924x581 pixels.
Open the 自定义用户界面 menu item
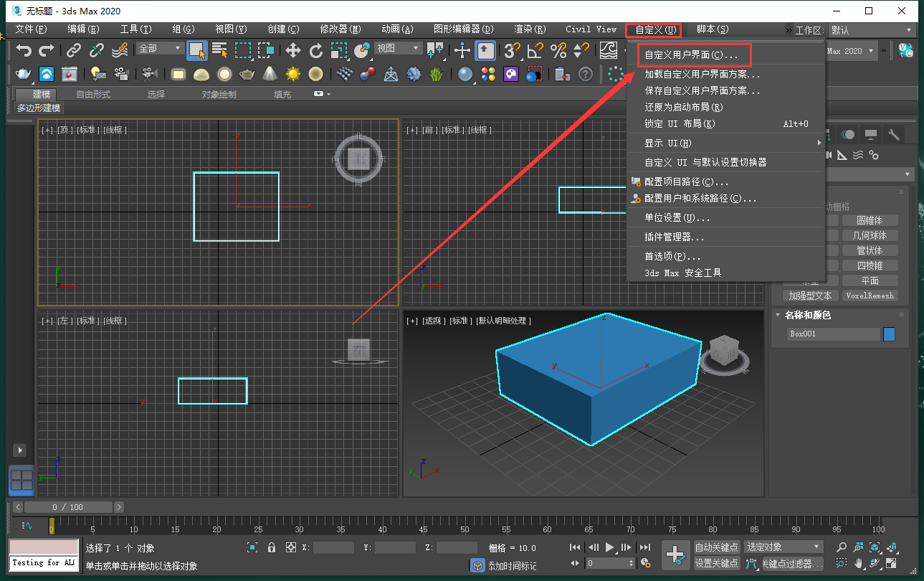[x=693, y=55]
